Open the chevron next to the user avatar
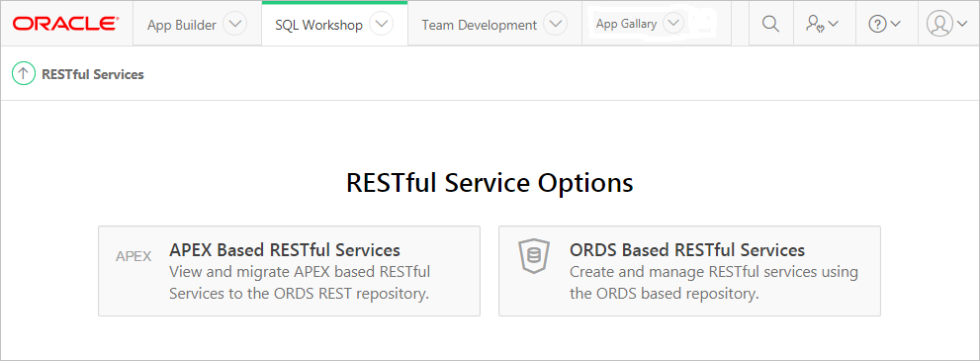This screenshot has width=980, height=361. point(962,25)
